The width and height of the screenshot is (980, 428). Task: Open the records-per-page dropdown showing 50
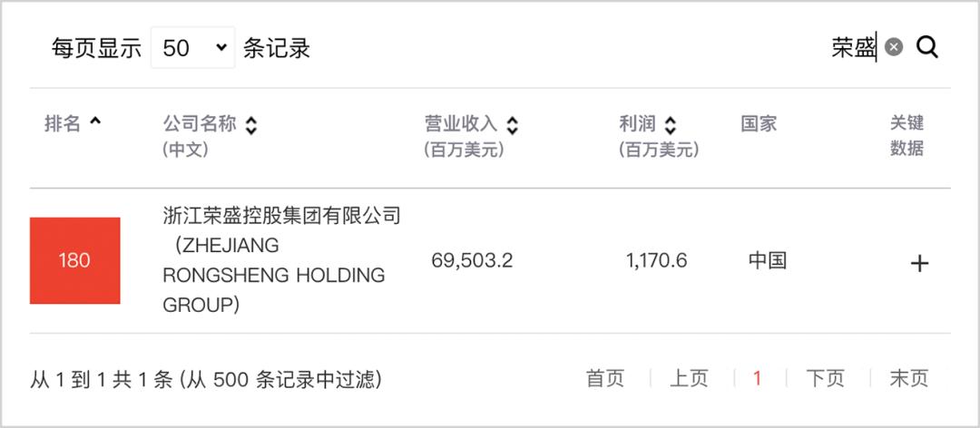(193, 47)
